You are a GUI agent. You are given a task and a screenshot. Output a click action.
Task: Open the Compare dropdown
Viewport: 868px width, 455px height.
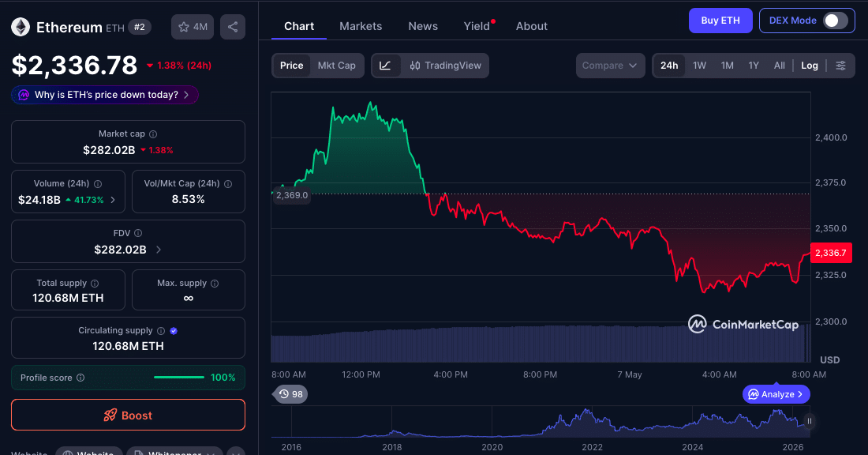[x=610, y=66]
